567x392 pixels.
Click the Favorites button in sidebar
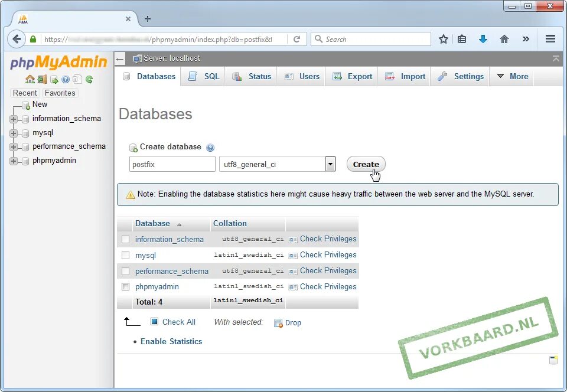tap(60, 93)
